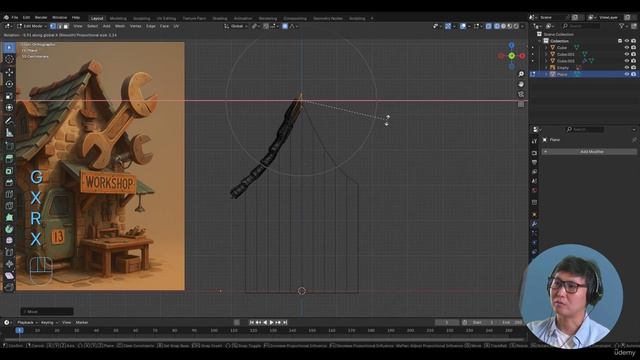Expand the Cube item in outliner
The height and width of the screenshot is (360, 640).
(547, 48)
